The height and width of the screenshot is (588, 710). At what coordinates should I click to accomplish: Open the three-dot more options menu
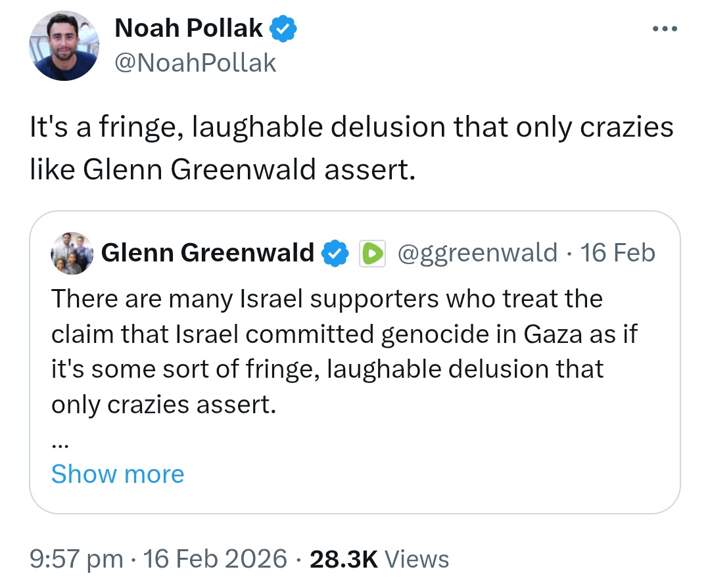665,29
